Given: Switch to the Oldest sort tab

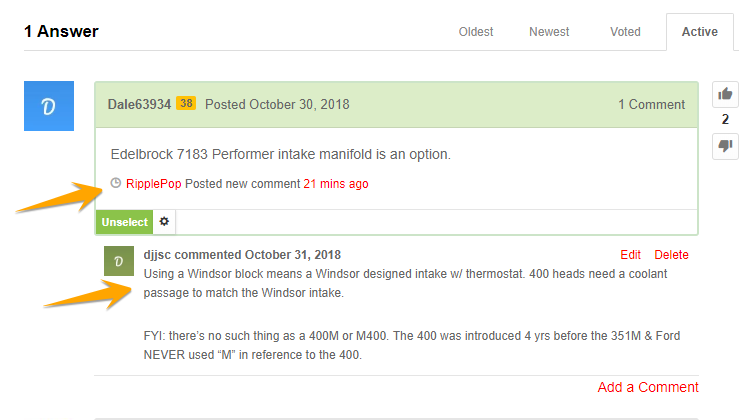Looking at the screenshot, I should [x=476, y=32].
